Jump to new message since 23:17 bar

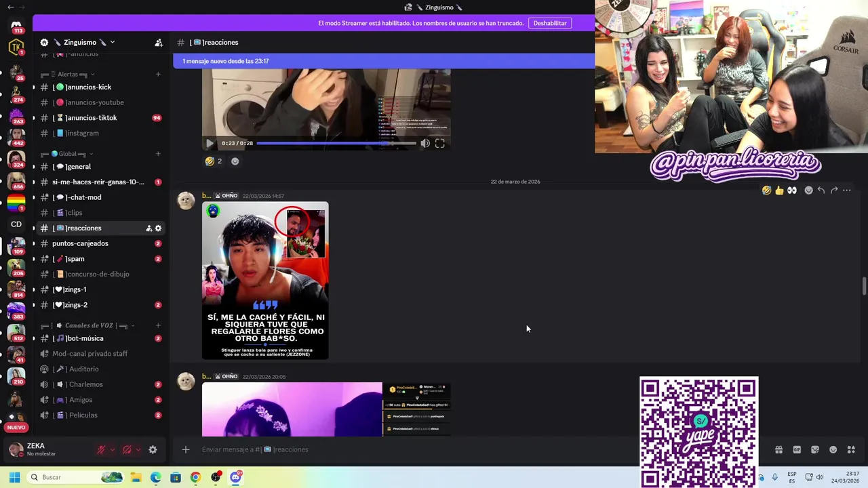click(x=384, y=61)
